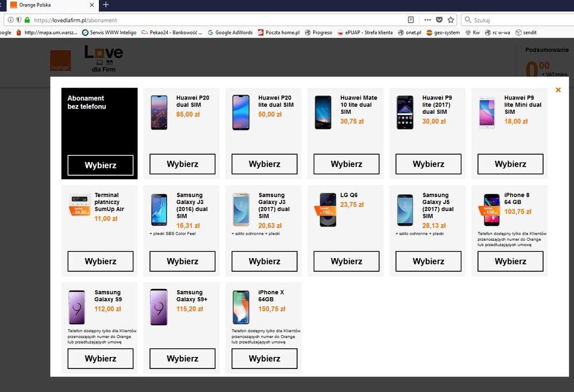Bookmark this page with the star icon
Viewport: 574px width, 392px height.
click(x=450, y=20)
